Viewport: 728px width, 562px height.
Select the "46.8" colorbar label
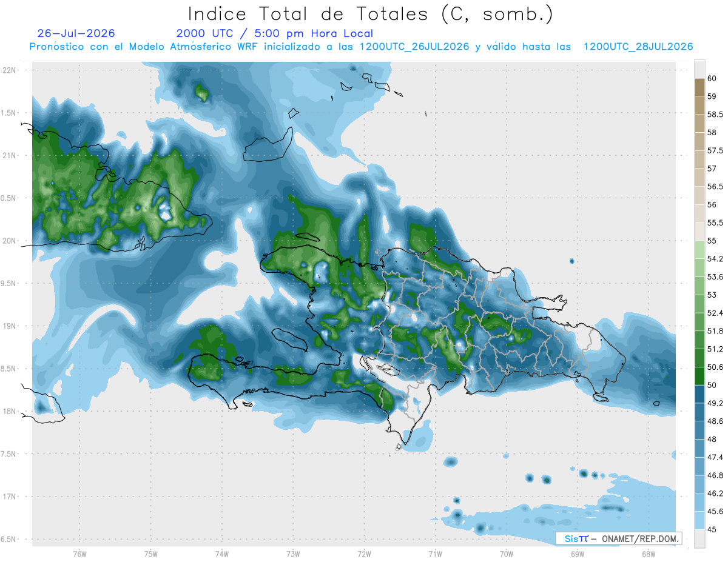pyautogui.click(x=715, y=475)
